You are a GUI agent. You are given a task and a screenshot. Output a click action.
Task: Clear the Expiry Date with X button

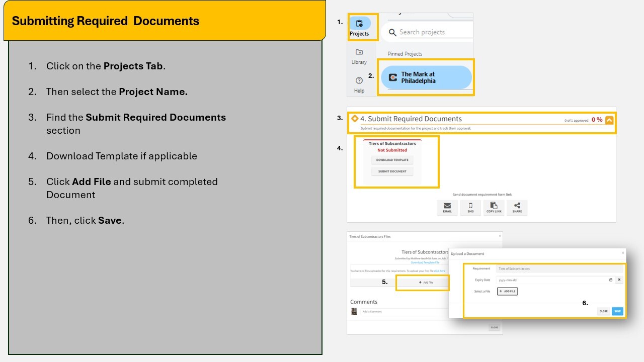tap(619, 280)
